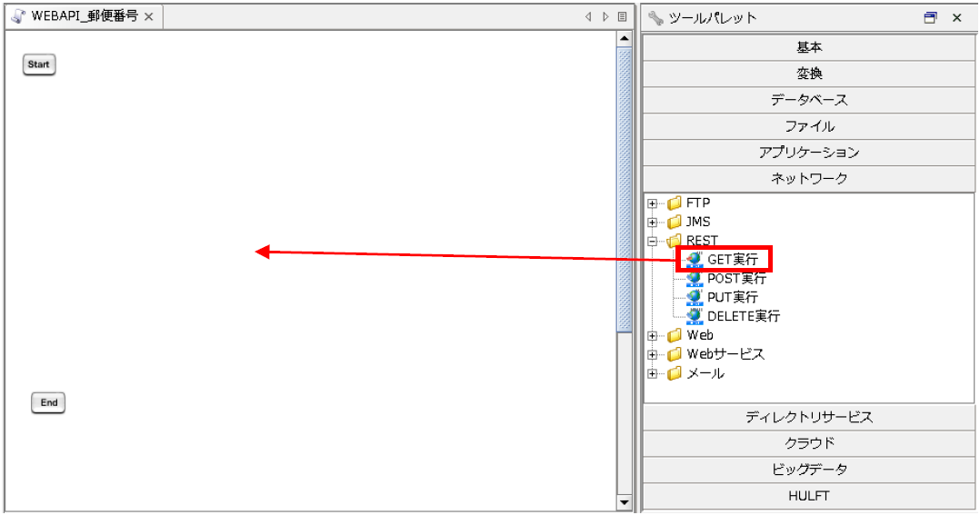Collapse the REST folder node
Viewport: 980px width, 515px height.
pyautogui.click(x=652, y=242)
